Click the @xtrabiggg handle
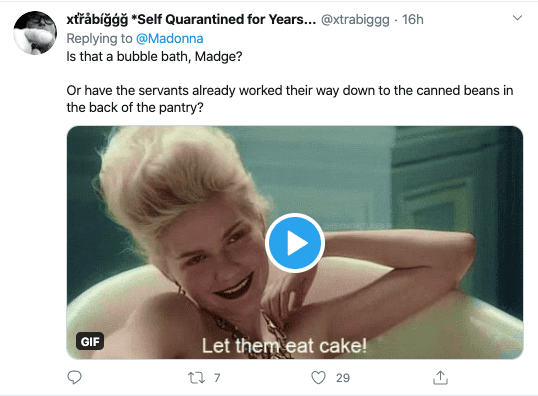The width and height of the screenshot is (538, 396). click(x=355, y=20)
